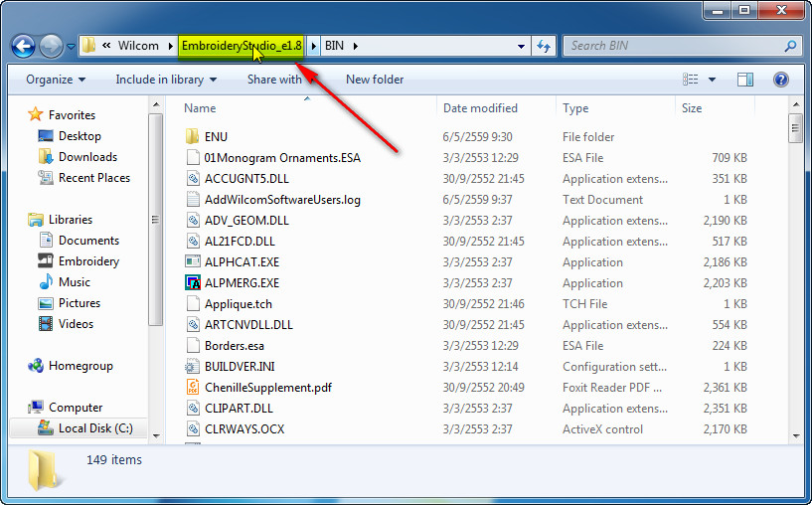Expand the arrow after EmbroideryStudio_e1.8

313,46
